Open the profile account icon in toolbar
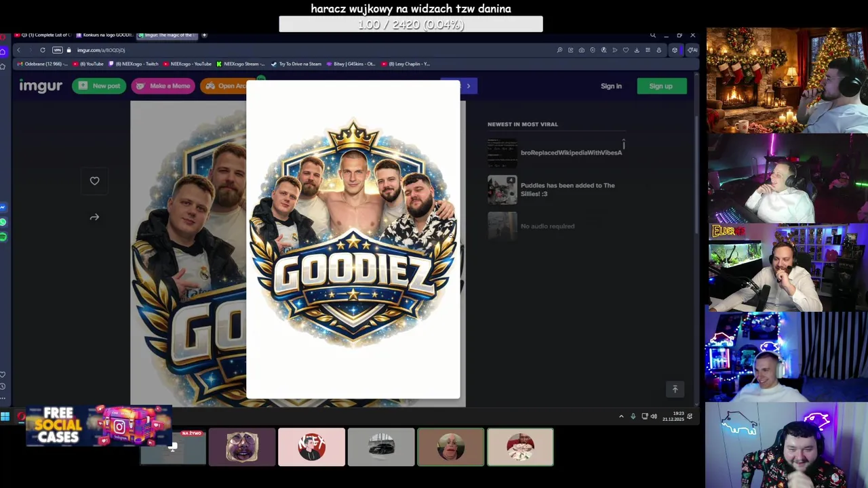Screen dimensions: 868x488 click(x=659, y=50)
